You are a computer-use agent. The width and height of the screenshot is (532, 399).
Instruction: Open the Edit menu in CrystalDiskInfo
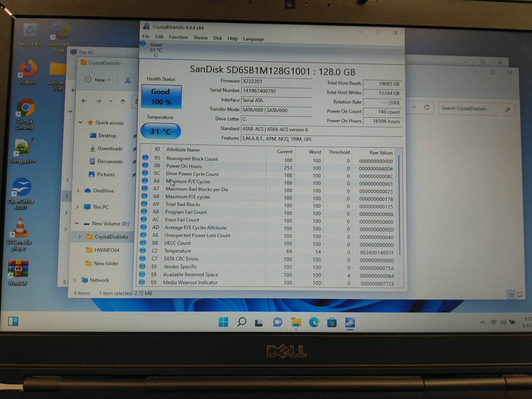tap(159, 37)
